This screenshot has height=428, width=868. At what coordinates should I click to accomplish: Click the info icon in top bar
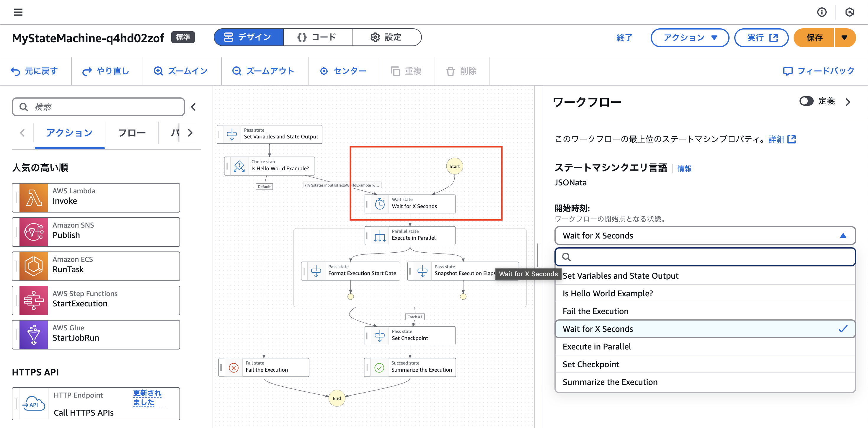coord(821,12)
